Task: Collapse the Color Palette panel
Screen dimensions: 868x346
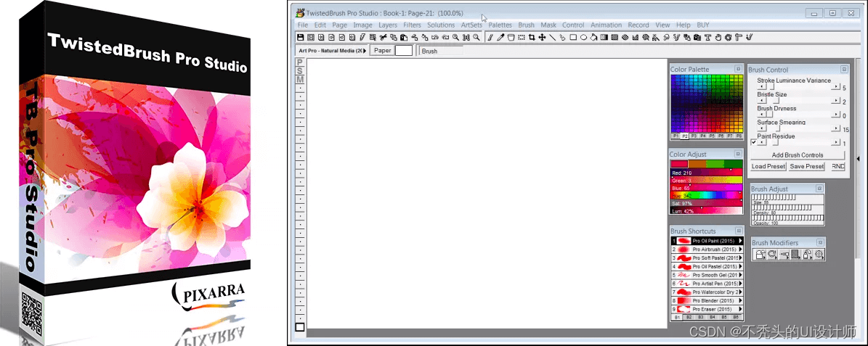Action: point(738,69)
